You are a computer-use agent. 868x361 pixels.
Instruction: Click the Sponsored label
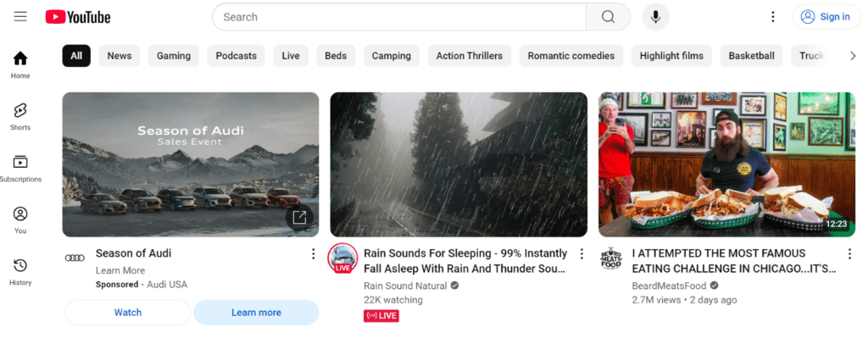(117, 284)
